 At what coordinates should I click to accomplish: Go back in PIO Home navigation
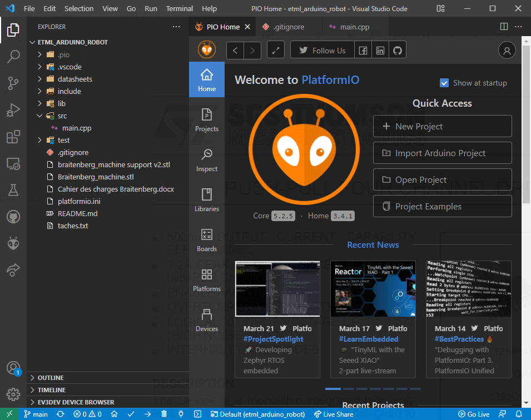[235, 51]
